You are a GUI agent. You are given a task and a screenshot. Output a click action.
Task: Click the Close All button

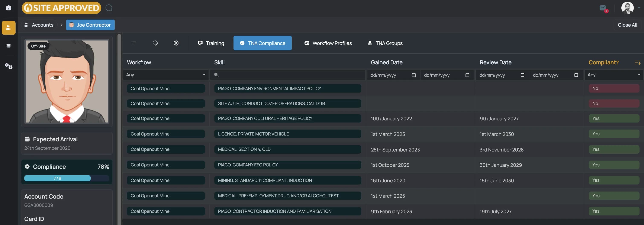click(x=627, y=25)
